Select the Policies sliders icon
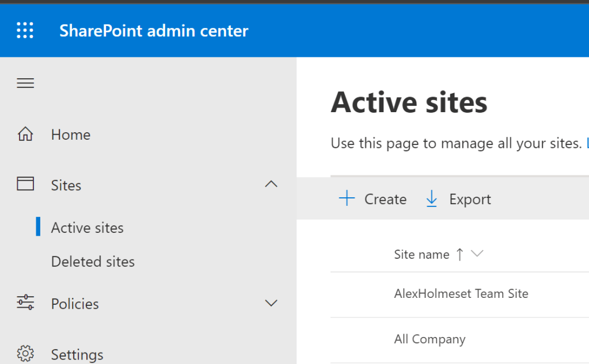 point(25,303)
